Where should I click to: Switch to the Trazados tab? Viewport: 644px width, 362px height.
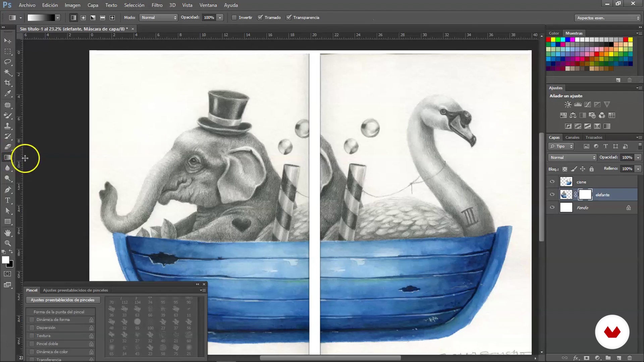(594, 137)
